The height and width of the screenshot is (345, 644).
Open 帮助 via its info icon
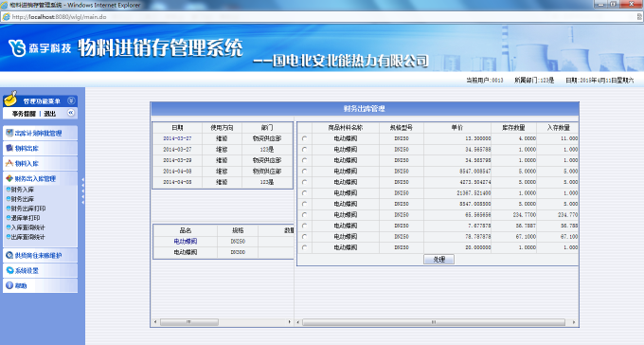coord(9,285)
